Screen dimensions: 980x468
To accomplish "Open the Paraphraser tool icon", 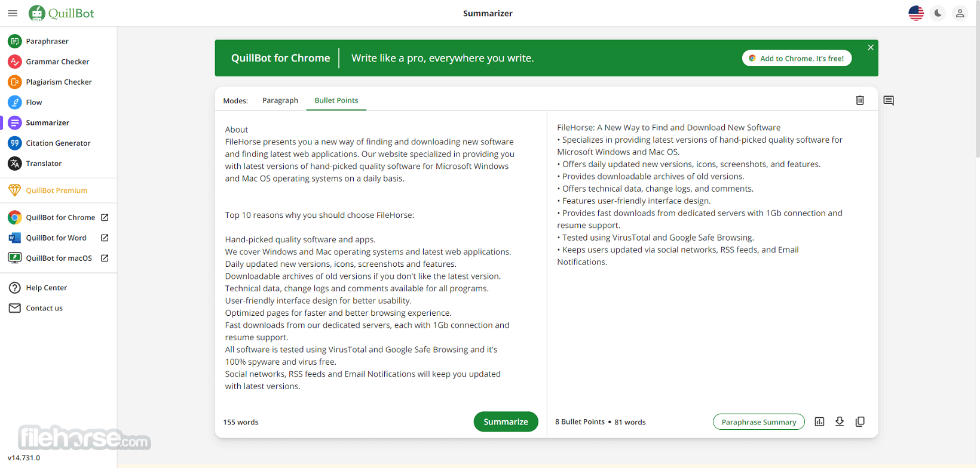I will pos(15,41).
